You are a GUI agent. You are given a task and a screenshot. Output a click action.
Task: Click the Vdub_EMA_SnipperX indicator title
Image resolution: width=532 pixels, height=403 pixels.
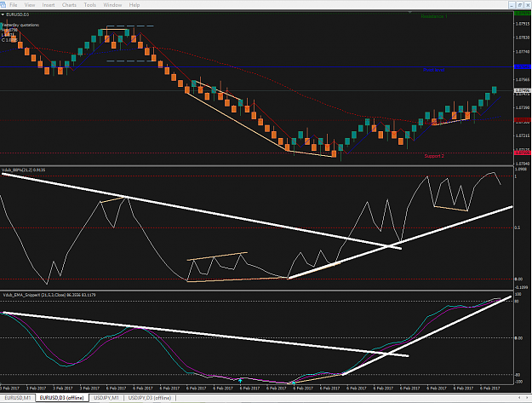[x=49, y=295]
